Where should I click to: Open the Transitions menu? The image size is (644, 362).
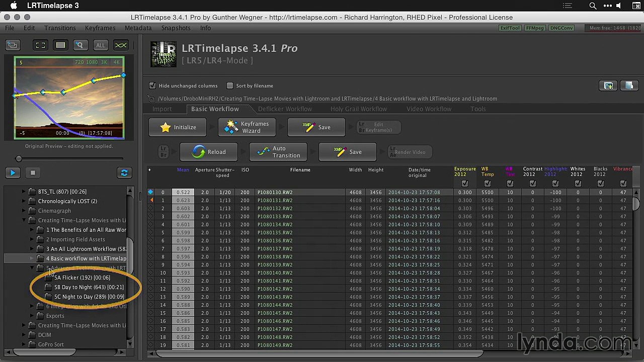point(60,28)
